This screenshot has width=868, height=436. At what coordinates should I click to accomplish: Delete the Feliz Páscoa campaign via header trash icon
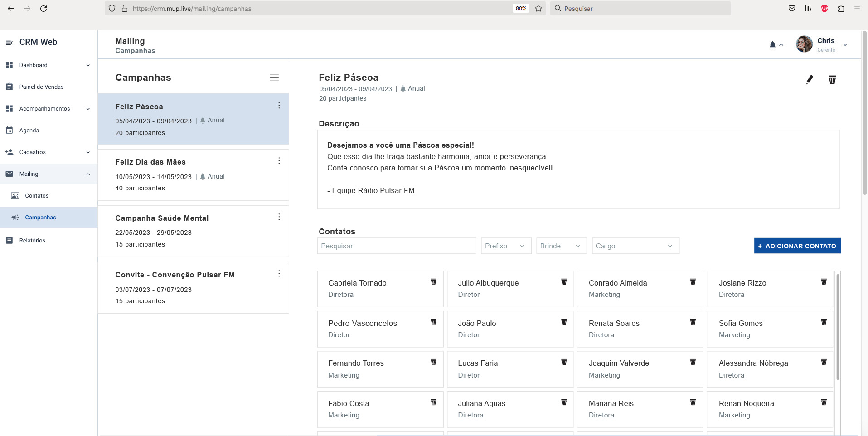coord(832,80)
